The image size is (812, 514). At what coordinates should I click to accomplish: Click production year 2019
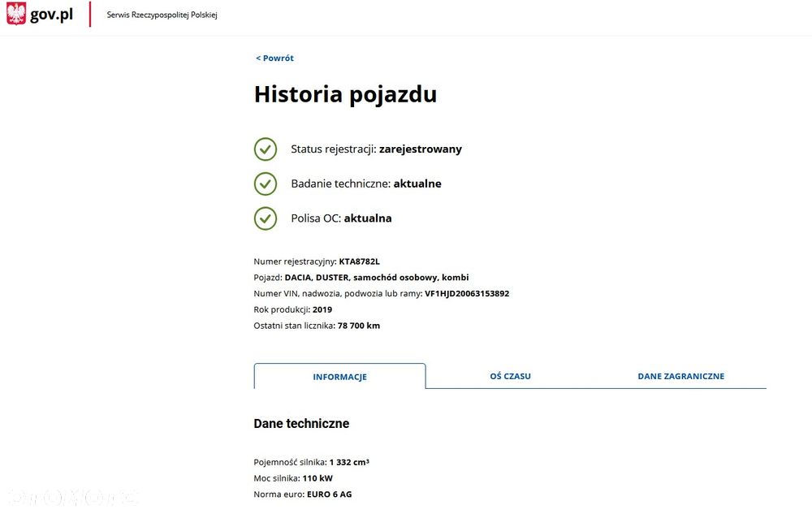pyautogui.click(x=322, y=309)
